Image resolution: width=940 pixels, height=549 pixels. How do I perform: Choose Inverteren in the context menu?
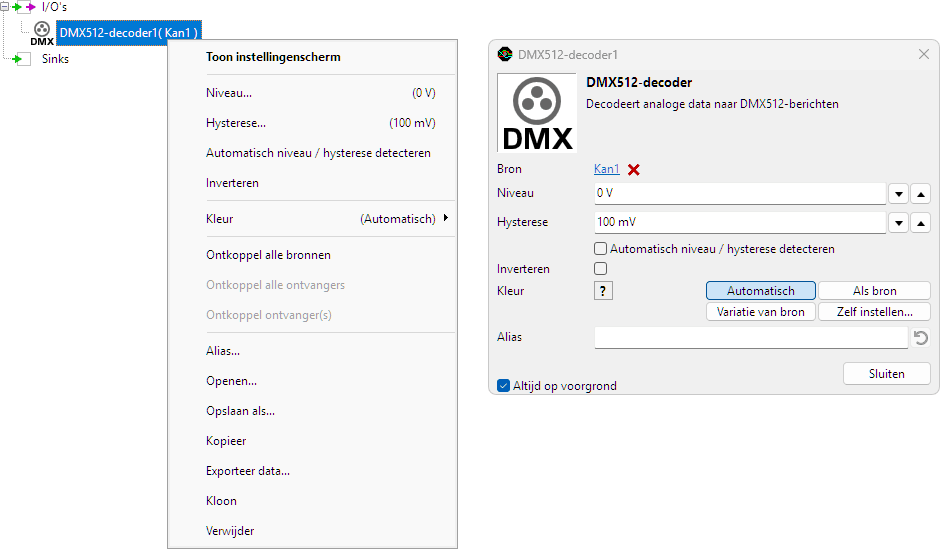click(x=312, y=183)
